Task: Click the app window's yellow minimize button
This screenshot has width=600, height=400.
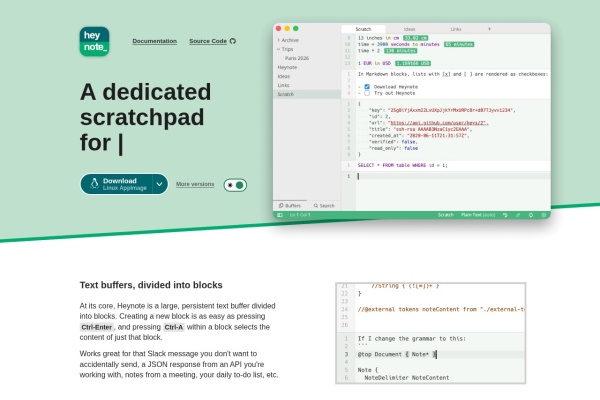Action: [x=287, y=28]
